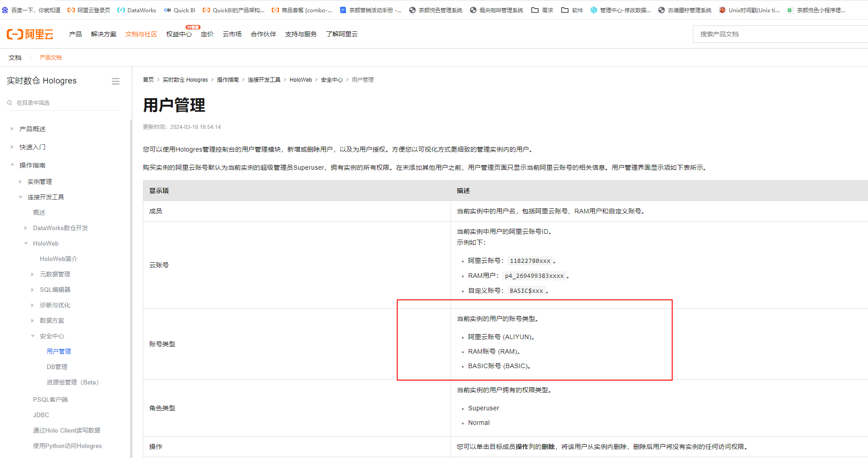Collapse 操作指南 in sidebar tree
Screen dimensions: 868x458
(12, 165)
